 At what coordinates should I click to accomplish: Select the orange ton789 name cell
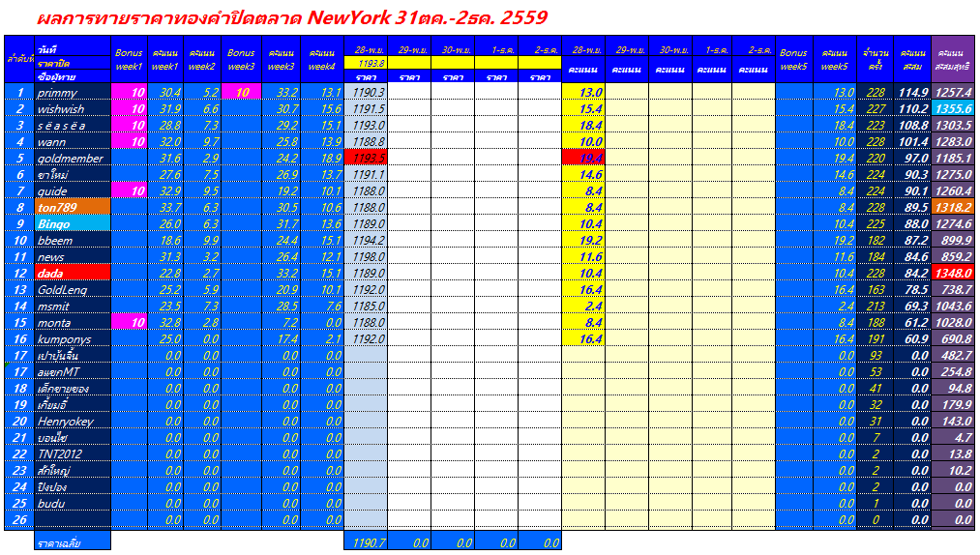[73, 208]
